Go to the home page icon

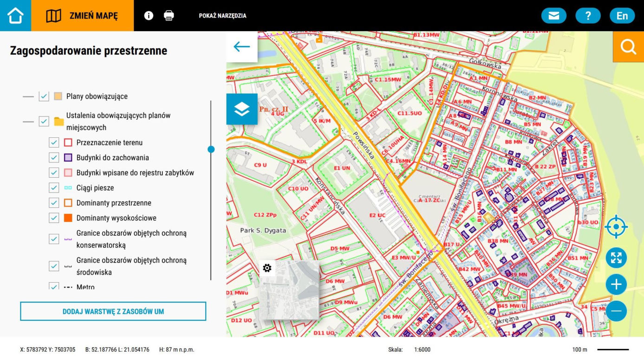(x=15, y=15)
